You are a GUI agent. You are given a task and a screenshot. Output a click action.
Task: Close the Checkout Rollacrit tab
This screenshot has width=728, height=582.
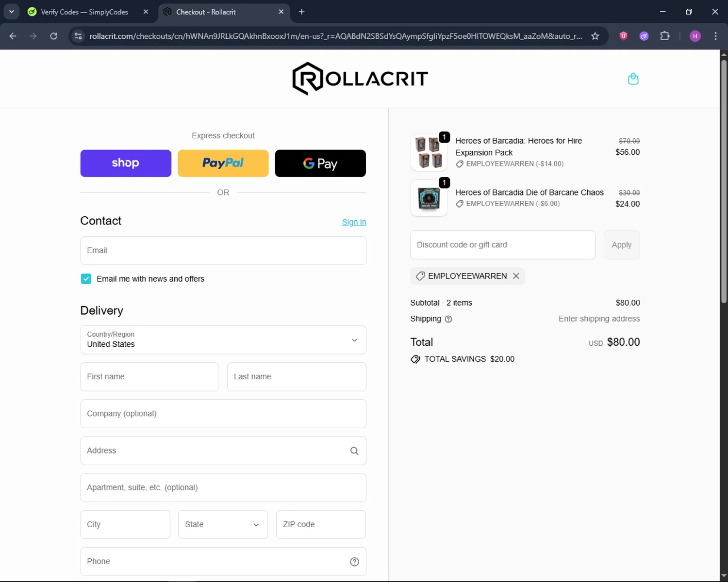pos(281,12)
